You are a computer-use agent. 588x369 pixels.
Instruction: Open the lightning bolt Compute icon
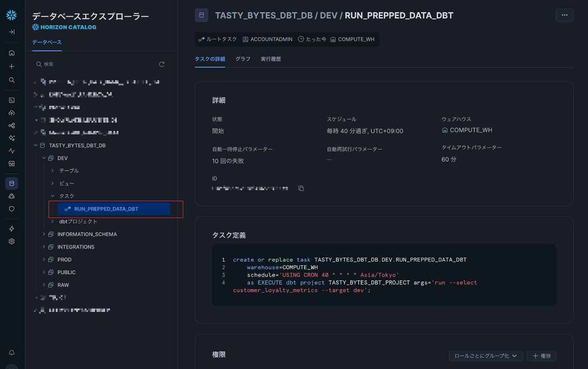(x=12, y=229)
